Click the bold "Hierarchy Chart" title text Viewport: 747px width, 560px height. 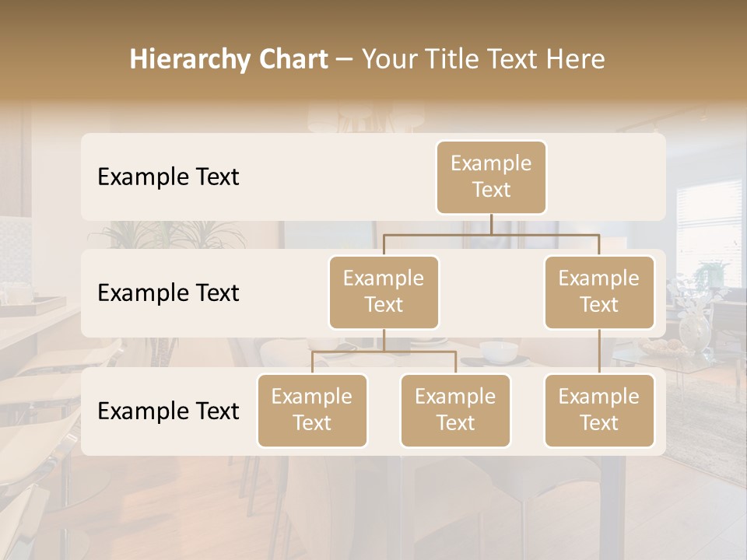click(x=228, y=59)
